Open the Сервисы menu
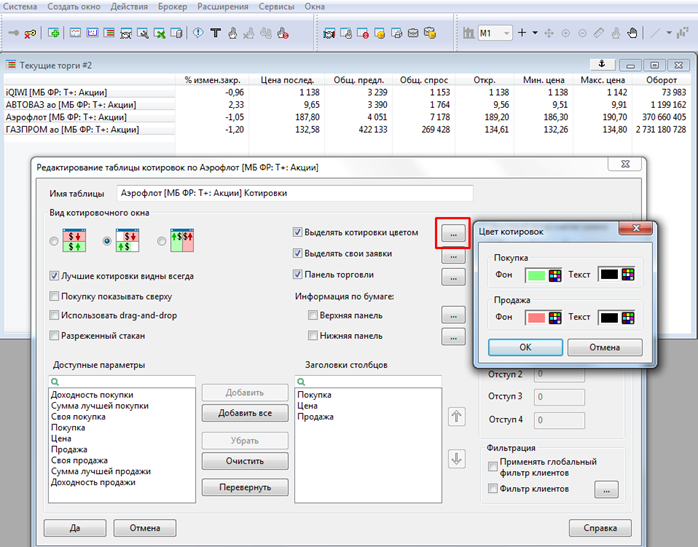The image size is (698, 547). [276, 7]
